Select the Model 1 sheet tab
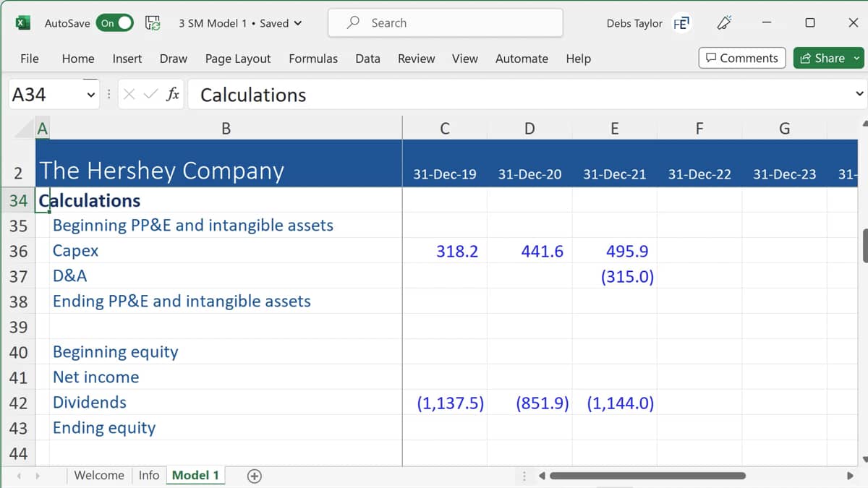 195,475
